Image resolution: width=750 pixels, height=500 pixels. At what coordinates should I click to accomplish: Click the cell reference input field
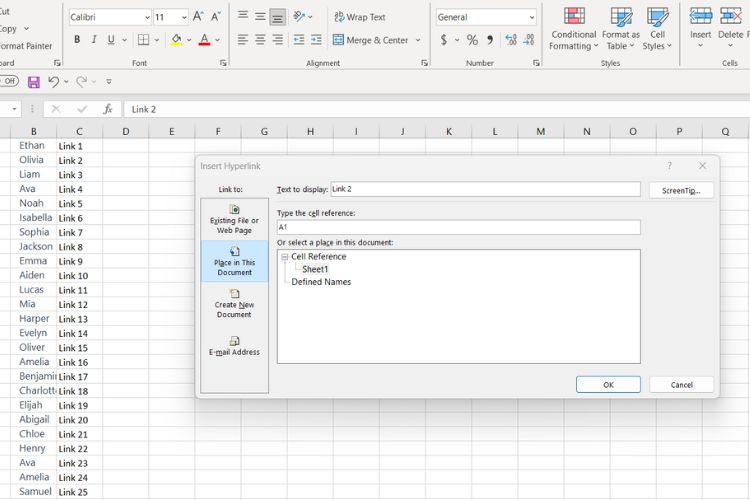[458, 227]
